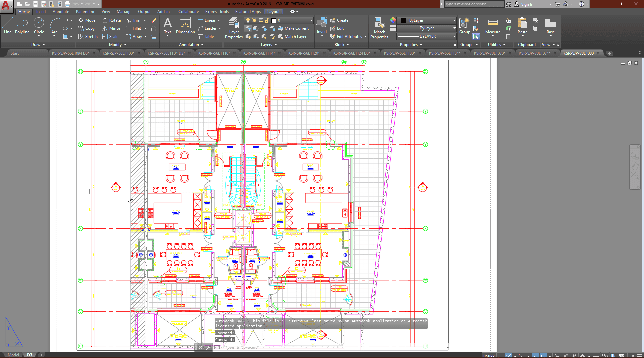Toggle layer on/off lightbulb in layer dropdown
Image resolution: width=644 pixels, height=358 pixels.
(x=248, y=20)
